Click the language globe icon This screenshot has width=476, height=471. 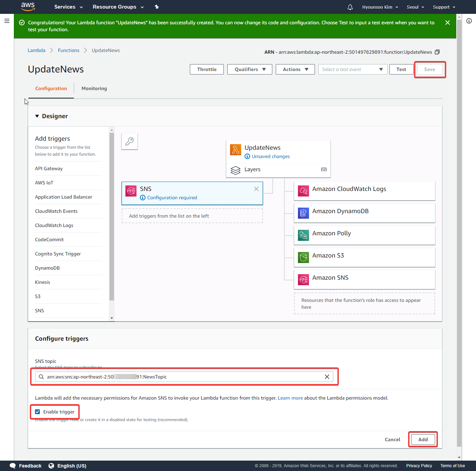[51, 465]
